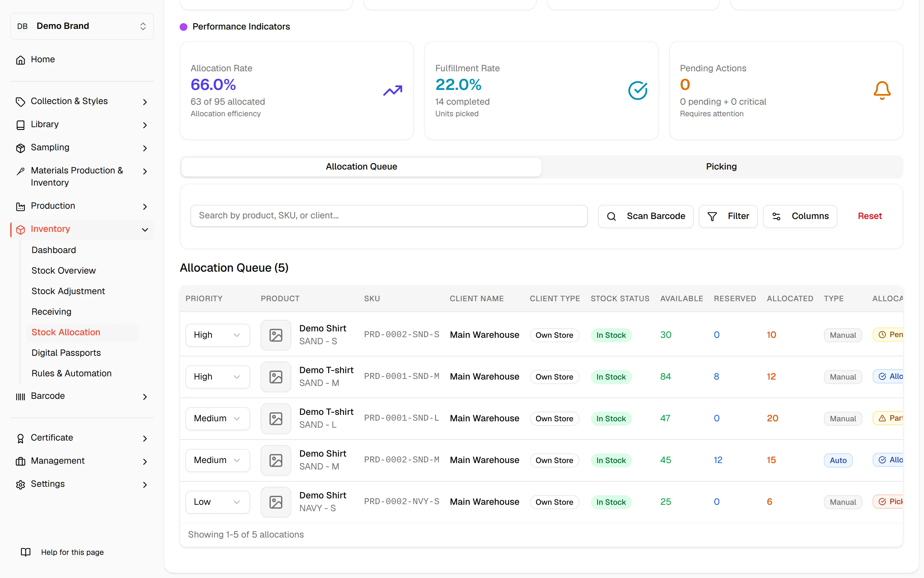Open priority dropdown for PRD-0001-SND-M
Viewport: 924px width, 578px height.
click(x=218, y=377)
